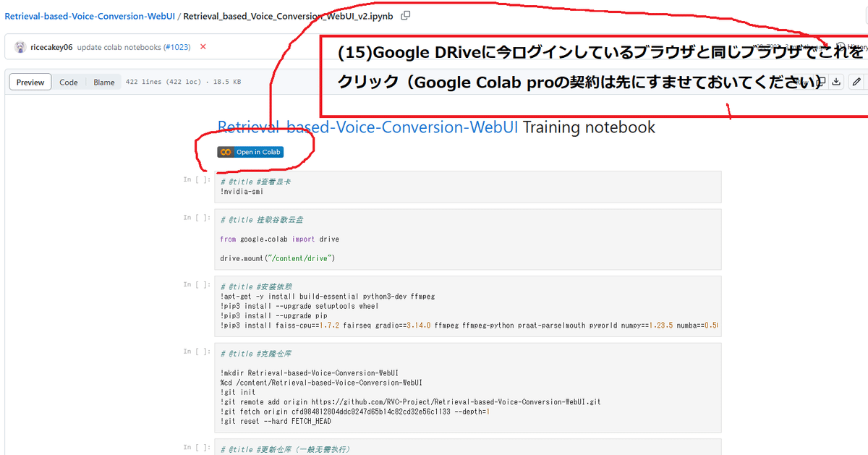Select the text '422 lines (422 loc) · 18.5 KB'

coord(184,82)
